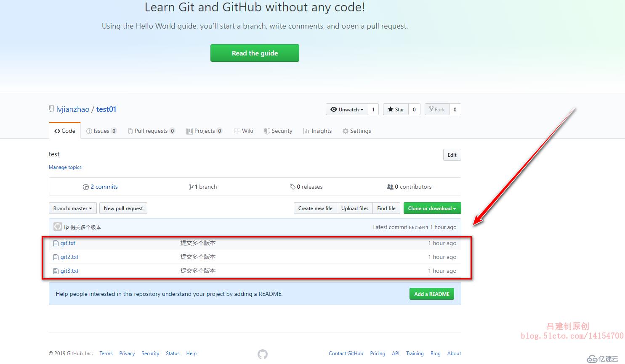The image size is (625, 364).
Task: Click Upload files button
Action: (355, 208)
